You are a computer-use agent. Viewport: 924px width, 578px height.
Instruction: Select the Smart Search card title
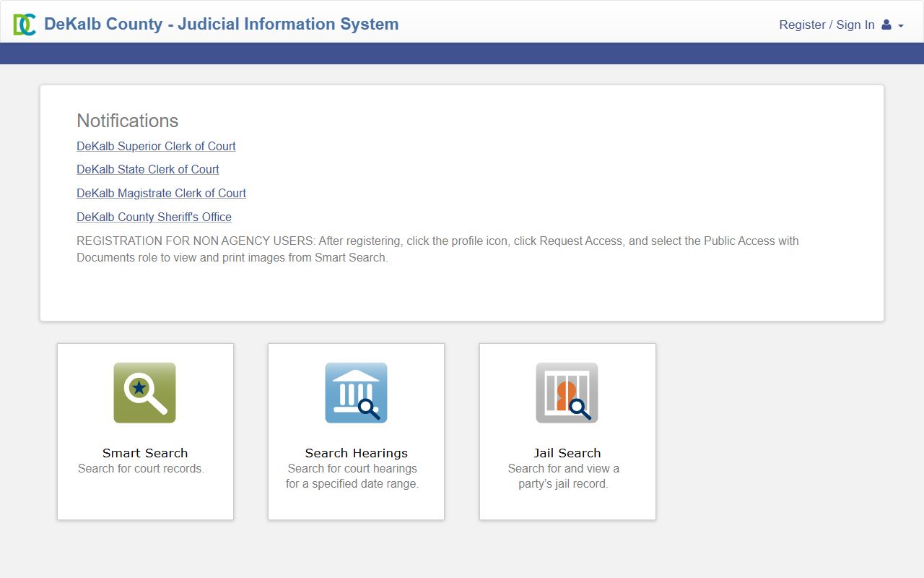tap(145, 453)
